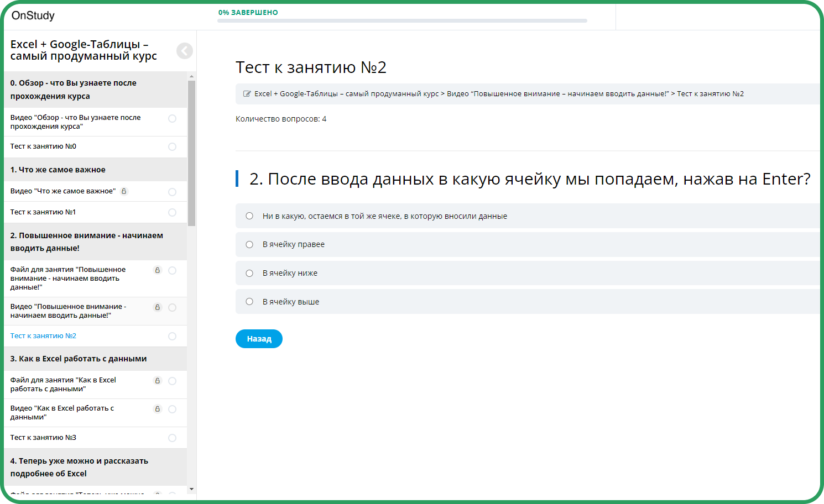Click section header "0. Обзор - что Вы узнаете"
The width and height of the screenshot is (824, 504).
[96, 90]
